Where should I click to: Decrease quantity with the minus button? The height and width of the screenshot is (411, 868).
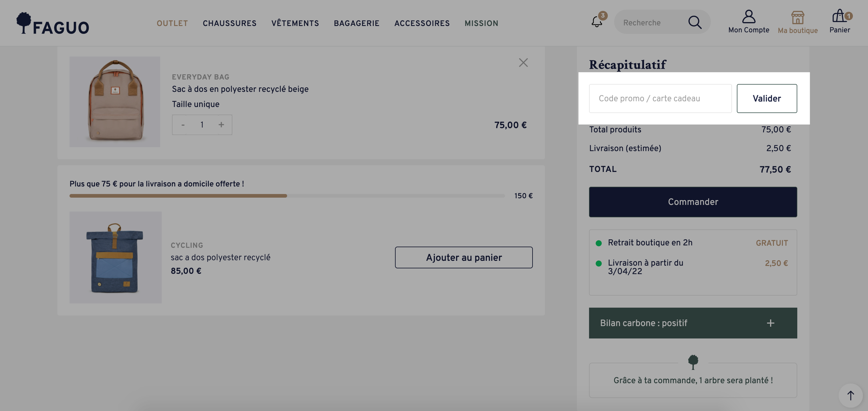pos(183,125)
